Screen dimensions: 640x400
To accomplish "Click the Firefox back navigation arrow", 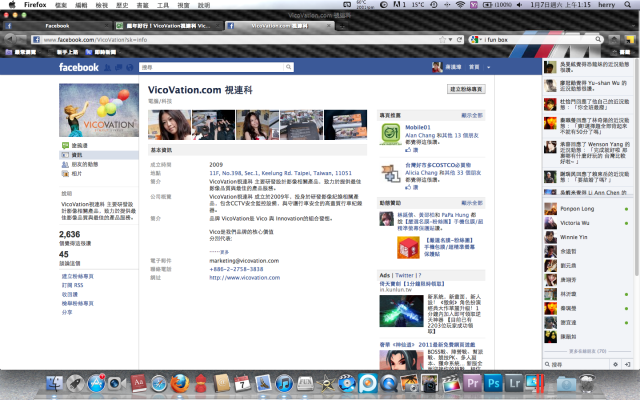I will click(x=11, y=39).
